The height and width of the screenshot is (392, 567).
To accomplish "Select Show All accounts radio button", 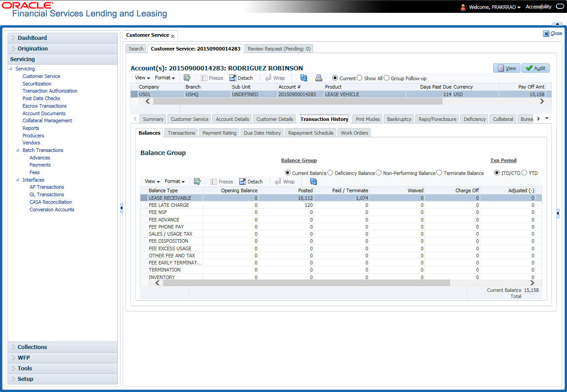I will pyautogui.click(x=359, y=78).
